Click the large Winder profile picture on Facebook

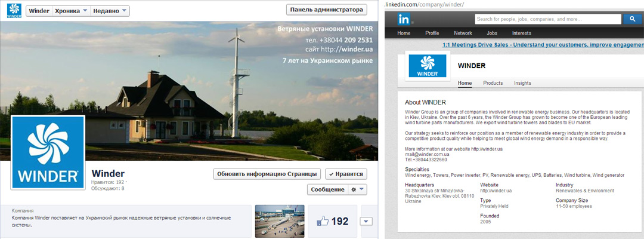pyautogui.click(x=48, y=152)
